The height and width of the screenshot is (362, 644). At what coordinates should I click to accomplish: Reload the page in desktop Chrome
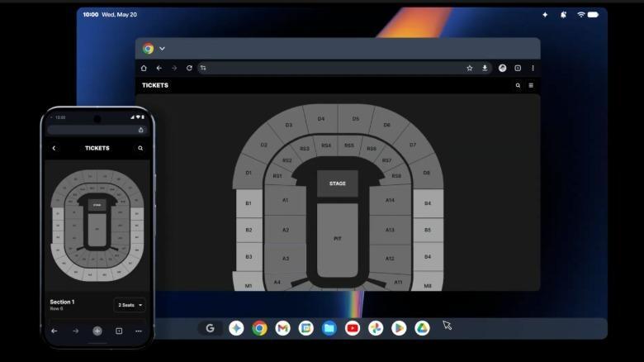189,68
